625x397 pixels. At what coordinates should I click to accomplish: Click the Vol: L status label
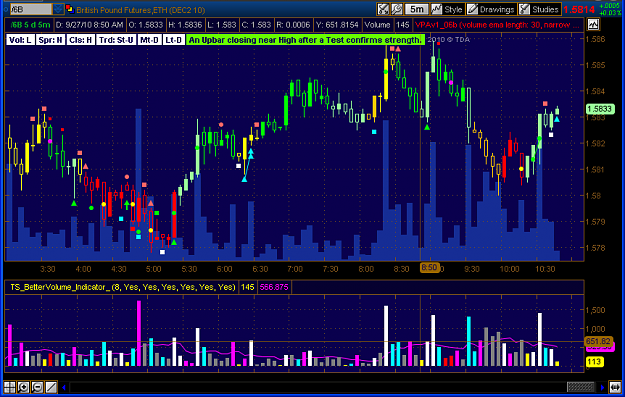pyautogui.click(x=20, y=40)
